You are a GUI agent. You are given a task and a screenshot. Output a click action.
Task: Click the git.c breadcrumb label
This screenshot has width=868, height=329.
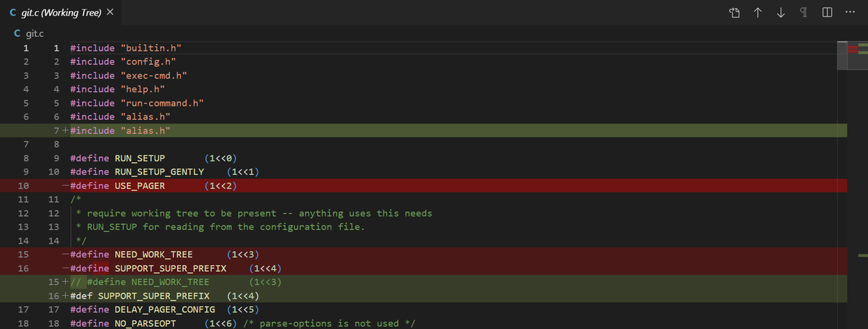point(35,33)
